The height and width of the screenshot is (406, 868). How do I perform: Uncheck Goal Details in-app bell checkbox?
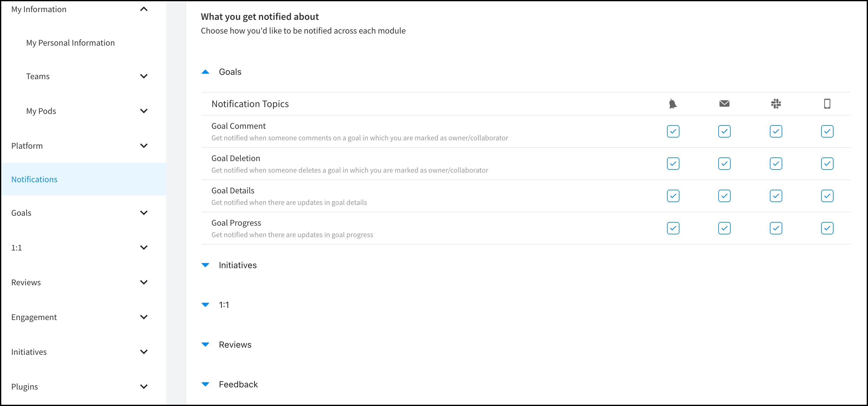pos(673,196)
